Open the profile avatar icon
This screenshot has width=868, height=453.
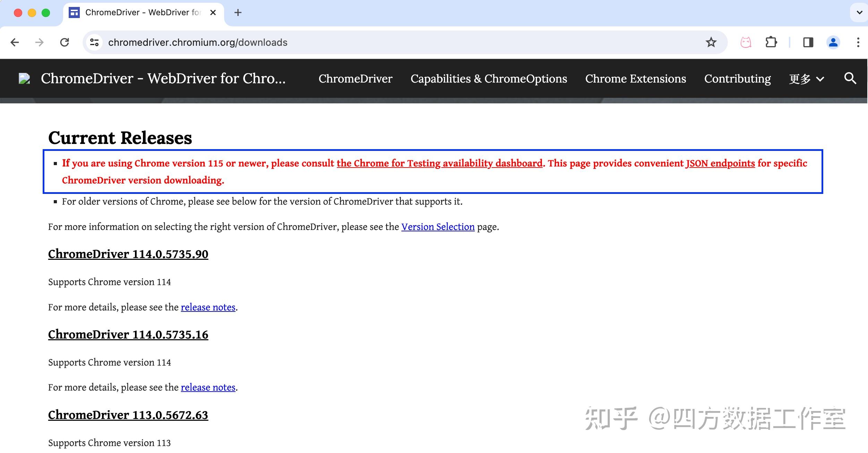click(833, 42)
